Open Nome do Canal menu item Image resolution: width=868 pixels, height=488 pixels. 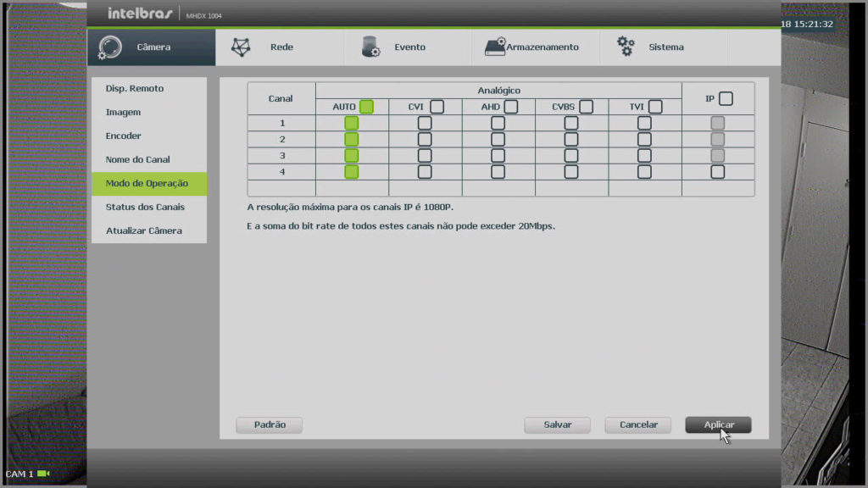point(149,160)
